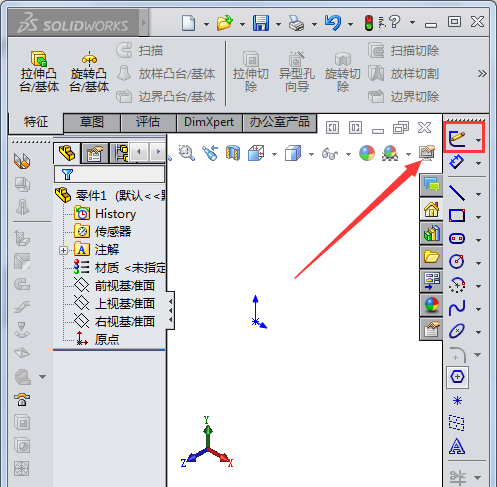Viewport: 497px width, 487px height.
Task: Select the Point sketch tool
Action: click(x=457, y=400)
